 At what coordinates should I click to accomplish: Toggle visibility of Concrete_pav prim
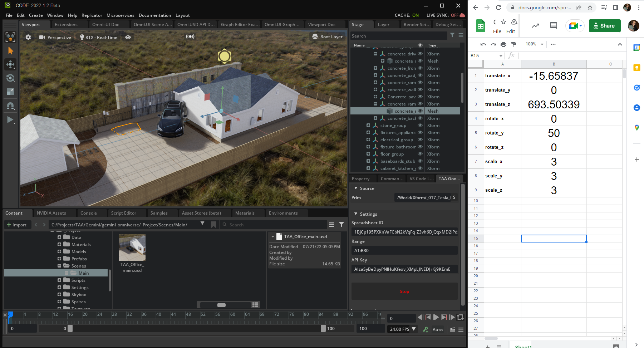420,97
